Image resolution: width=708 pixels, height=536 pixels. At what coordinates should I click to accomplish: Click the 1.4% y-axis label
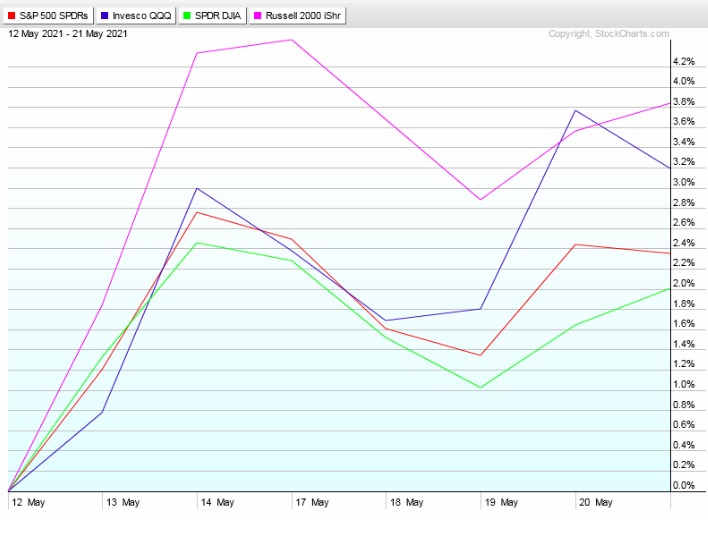(684, 344)
